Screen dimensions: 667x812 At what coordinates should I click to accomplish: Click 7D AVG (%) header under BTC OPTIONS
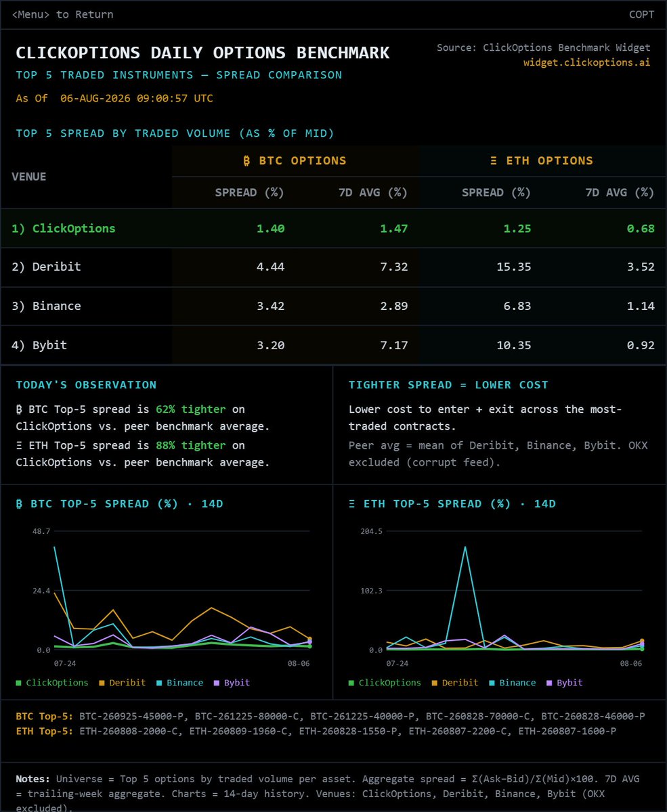pos(373,192)
